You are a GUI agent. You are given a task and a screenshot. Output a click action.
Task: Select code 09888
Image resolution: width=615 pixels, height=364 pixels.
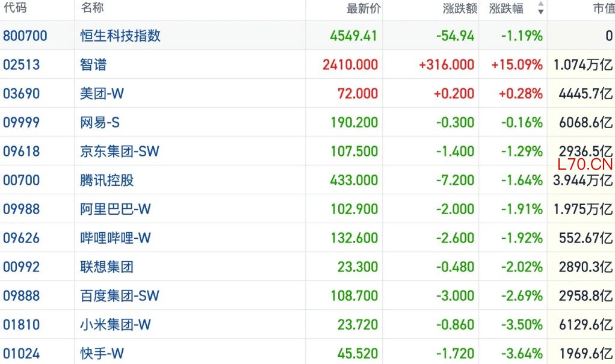pyautogui.click(x=21, y=296)
